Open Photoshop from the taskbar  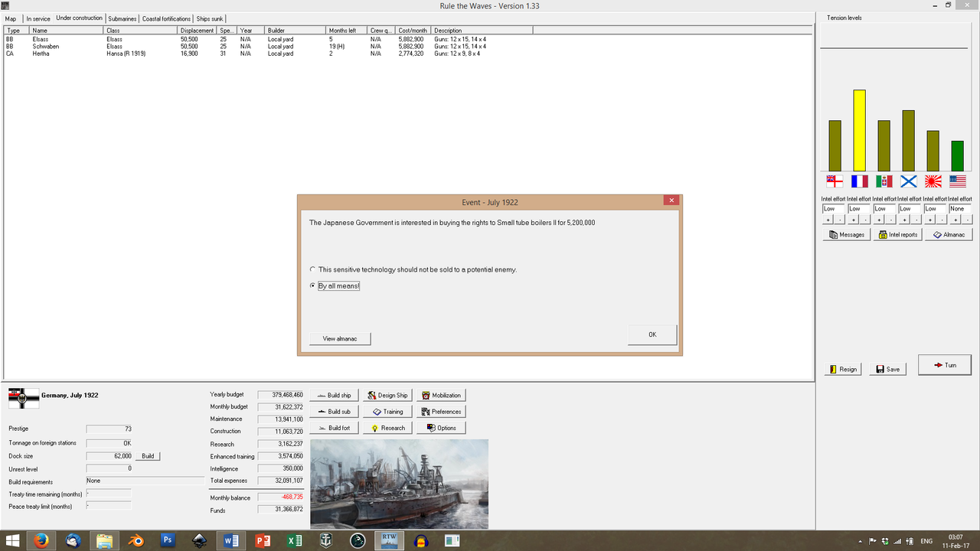click(168, 540)
